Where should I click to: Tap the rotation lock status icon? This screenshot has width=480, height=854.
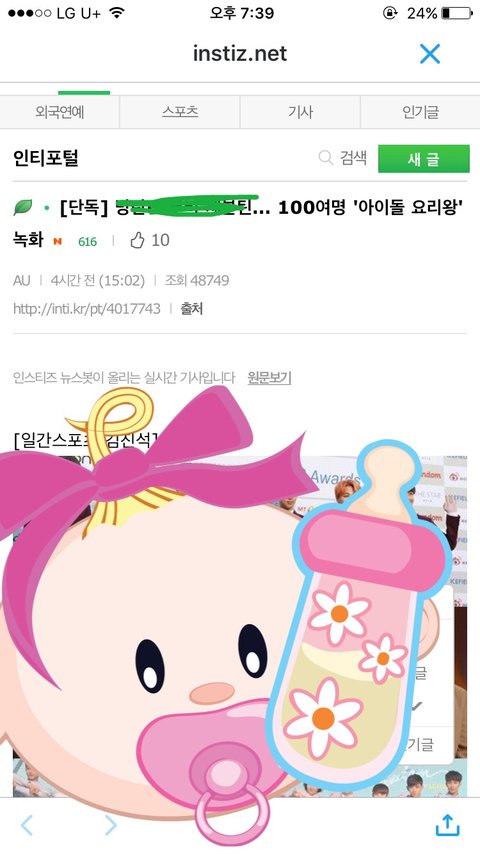click(x=390, y=13)
